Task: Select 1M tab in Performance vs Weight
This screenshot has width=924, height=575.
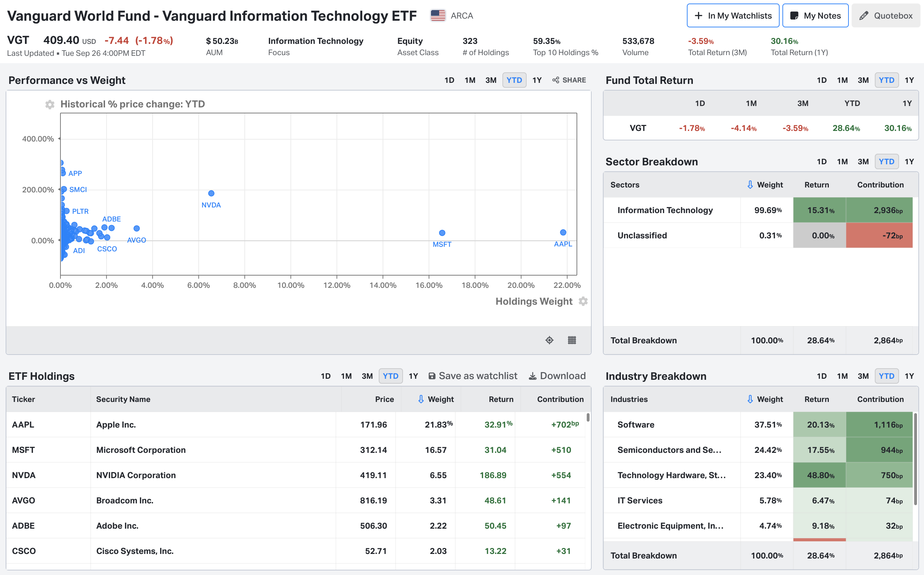Action: (470, 80)
